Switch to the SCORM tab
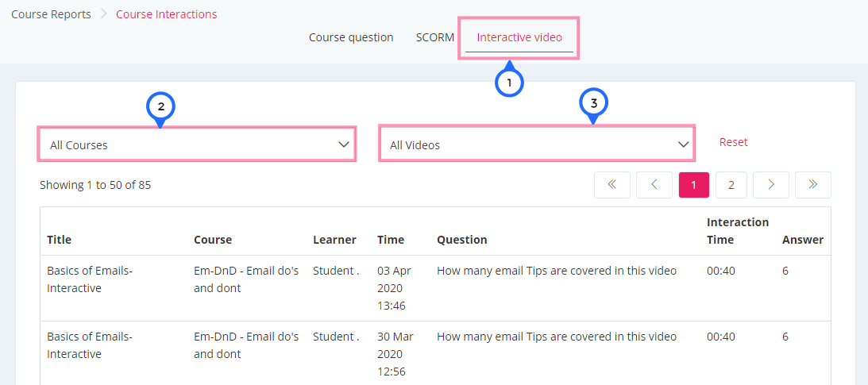868x385 pixels. 435,37
